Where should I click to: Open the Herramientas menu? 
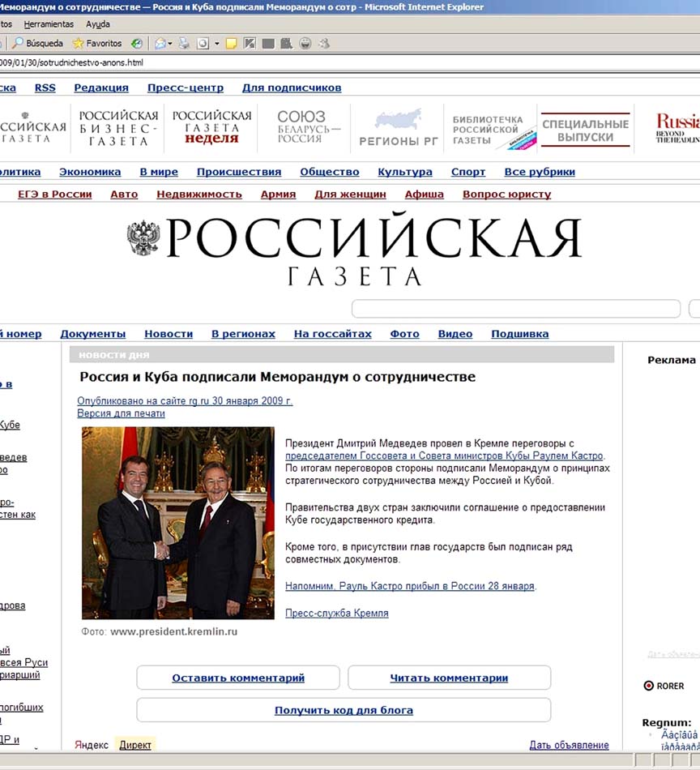pyautogui.click(x=49, y=24)
